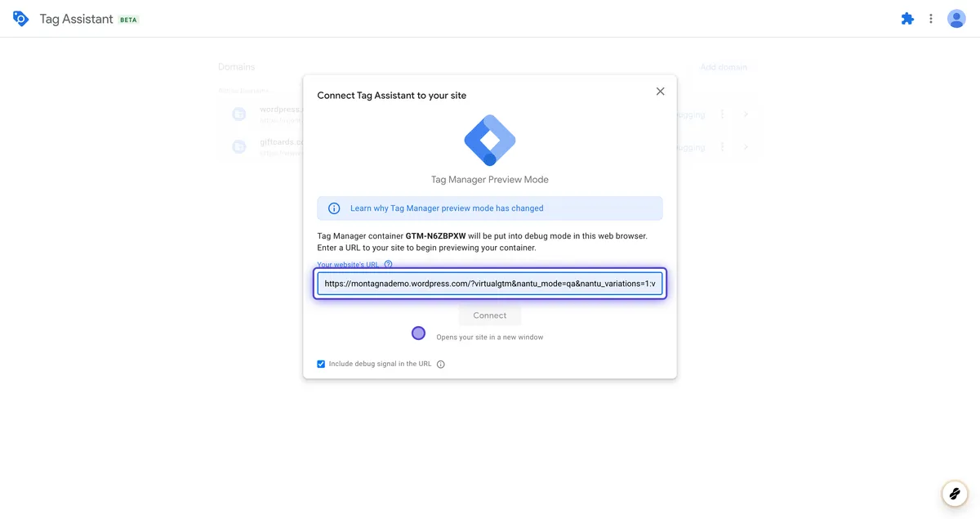The image size is (980, 519).
Task: Click the user account avatar
Action: (956, 18)
